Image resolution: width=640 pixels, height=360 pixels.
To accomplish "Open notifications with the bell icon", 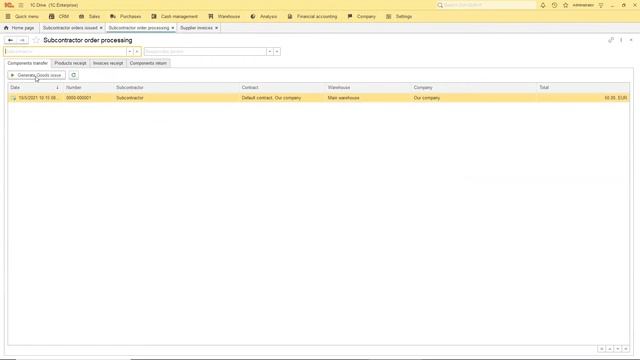I will (543, 5).
